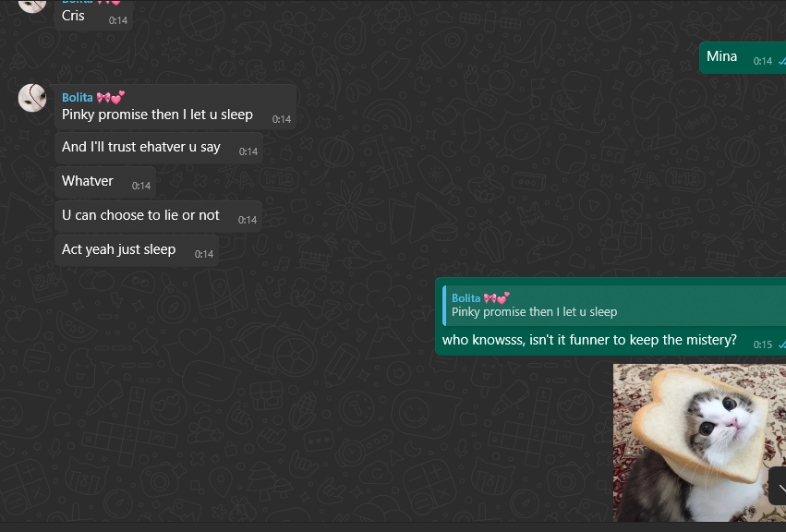This screenshot has width=786, height=532.
Task: Jump to the quoted Bolita message
Action: (x=614, y=306)
